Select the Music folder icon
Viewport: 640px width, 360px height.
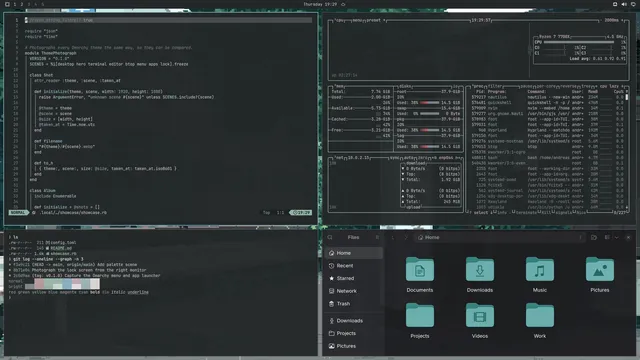point(540,269)
